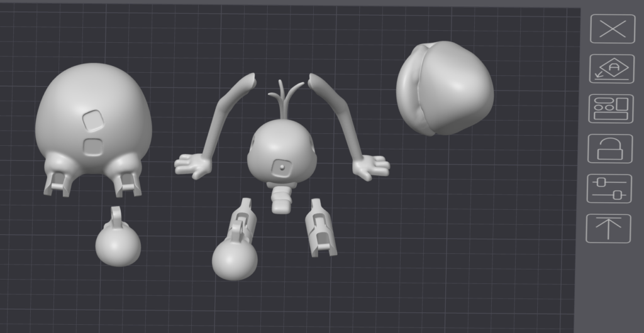Open the auto-arrange layout icon

click(x=611, y=109)
